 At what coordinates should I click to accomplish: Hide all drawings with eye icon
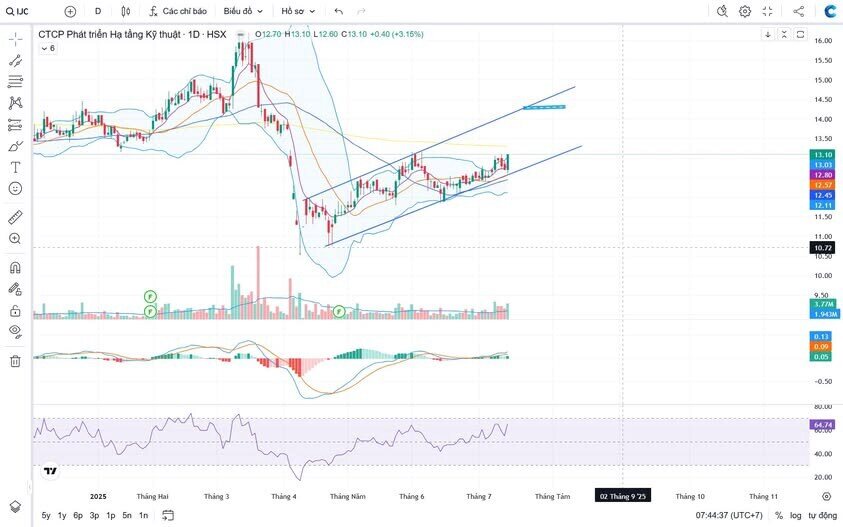click(x=15, y=331)
